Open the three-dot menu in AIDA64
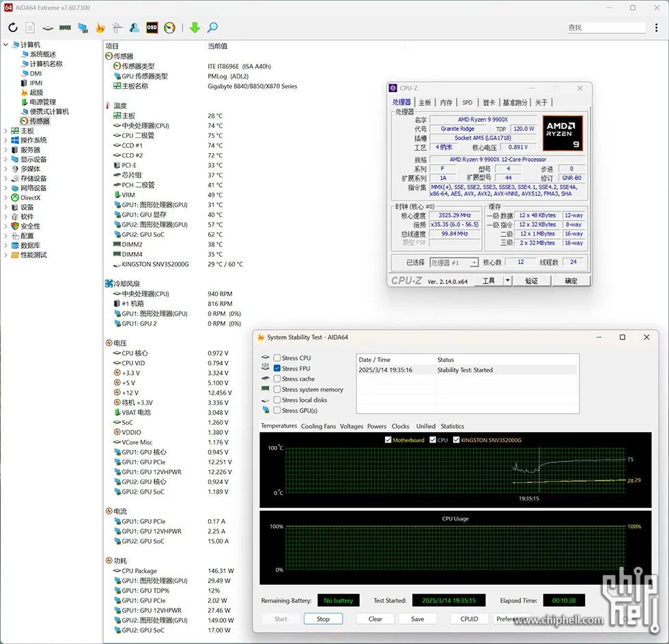 tap(656, 28)
